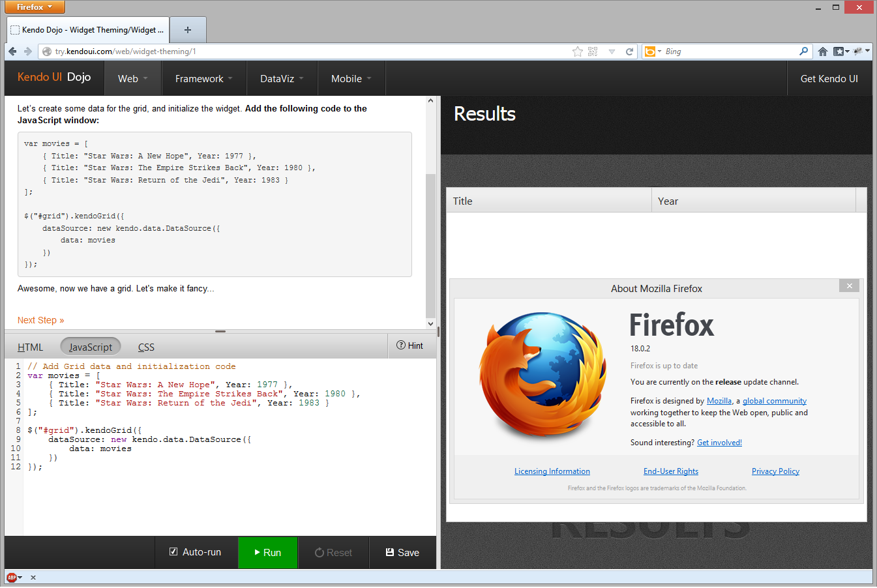Click the vertical splitter handle beside Results
Viewport: 877px width, 588px height.
(438, 332)
